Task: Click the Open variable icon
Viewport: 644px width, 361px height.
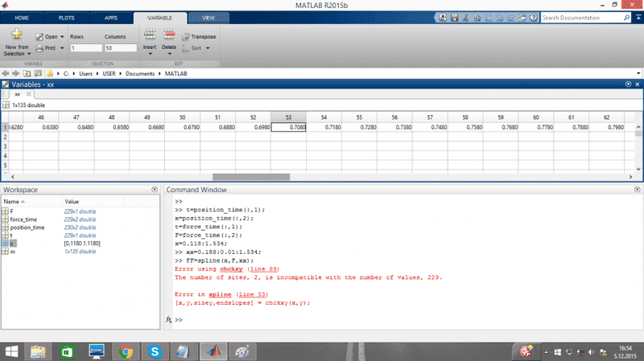Action: click(39, 37)
